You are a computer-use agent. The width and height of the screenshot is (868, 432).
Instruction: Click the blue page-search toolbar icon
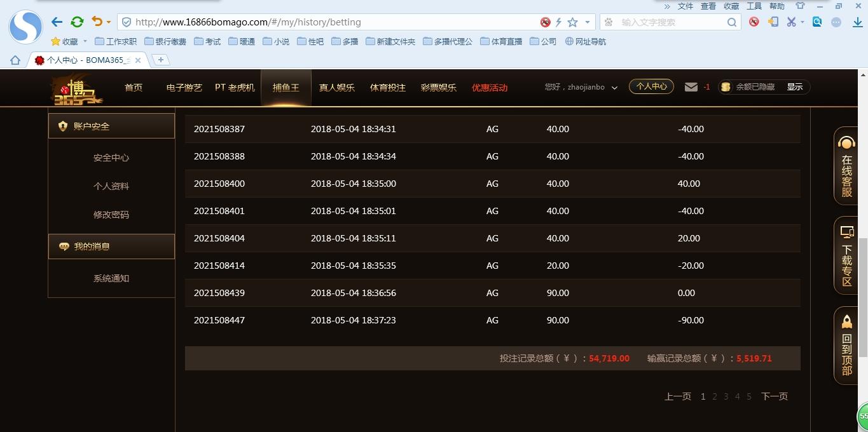pos(817,22)
